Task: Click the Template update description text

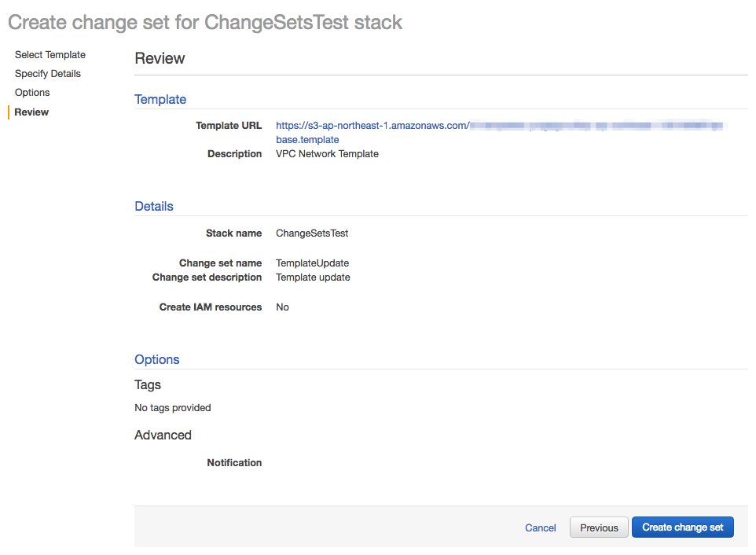Action: coord(312,277)
